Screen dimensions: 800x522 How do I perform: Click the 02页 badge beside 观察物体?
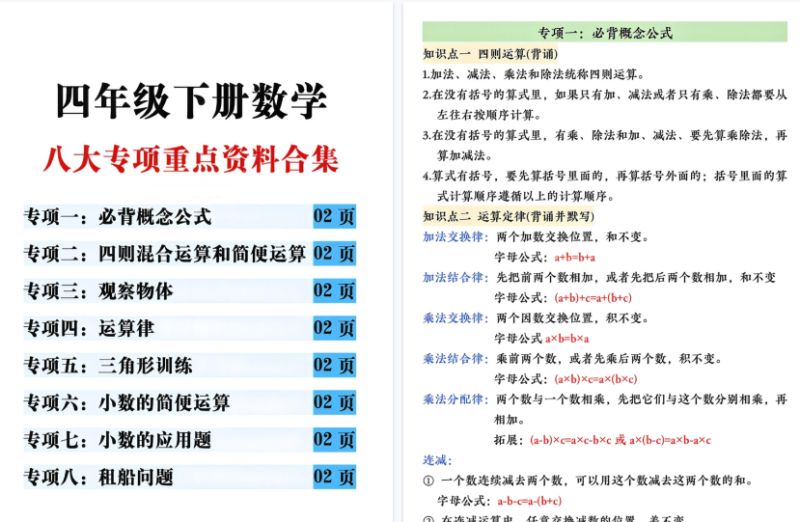pos(334,291)
